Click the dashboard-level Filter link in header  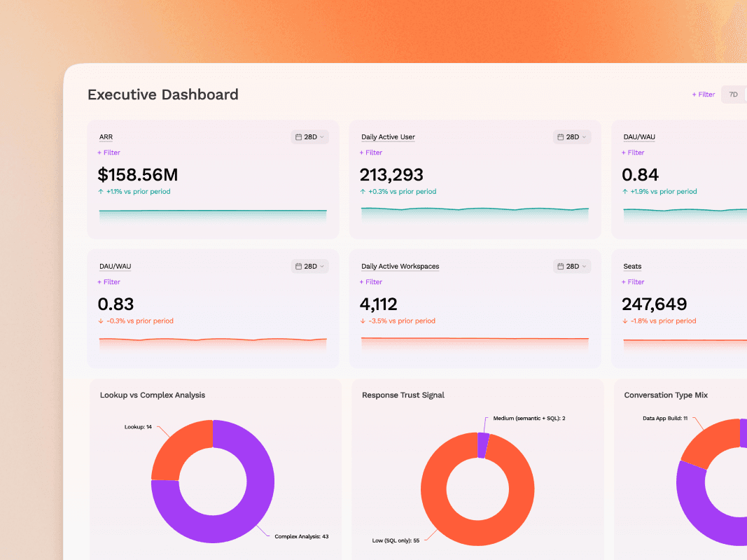tap(703, 94)
